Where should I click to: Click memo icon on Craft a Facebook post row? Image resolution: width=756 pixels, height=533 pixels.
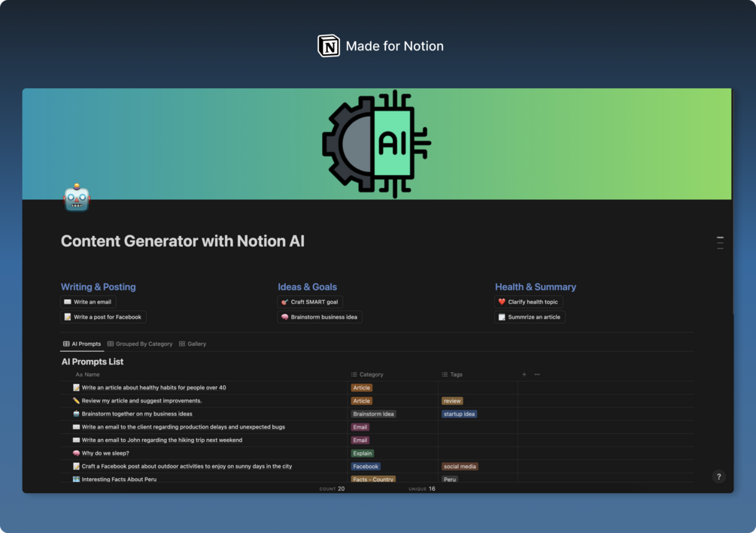pyautogui.click(x=76, y=467)
